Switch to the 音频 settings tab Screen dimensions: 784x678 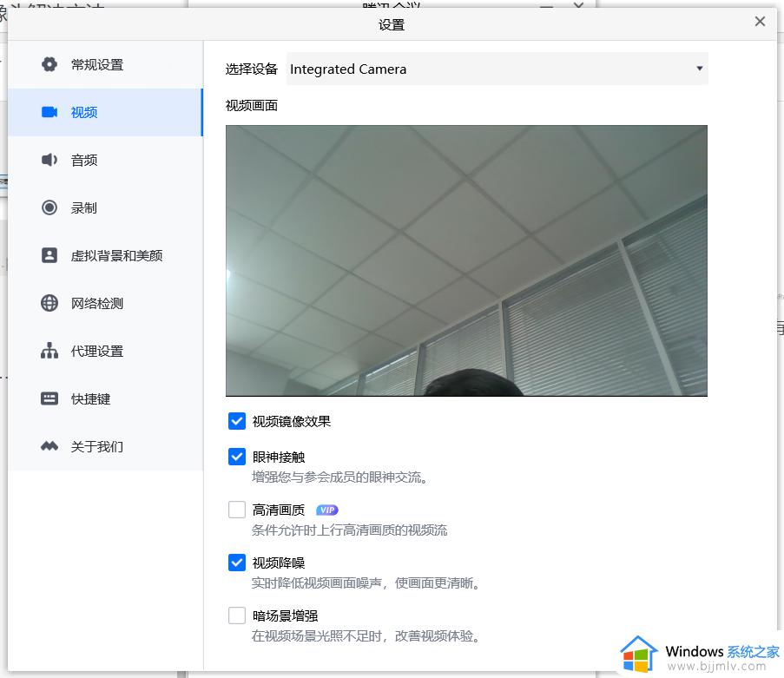coord(106,160)
